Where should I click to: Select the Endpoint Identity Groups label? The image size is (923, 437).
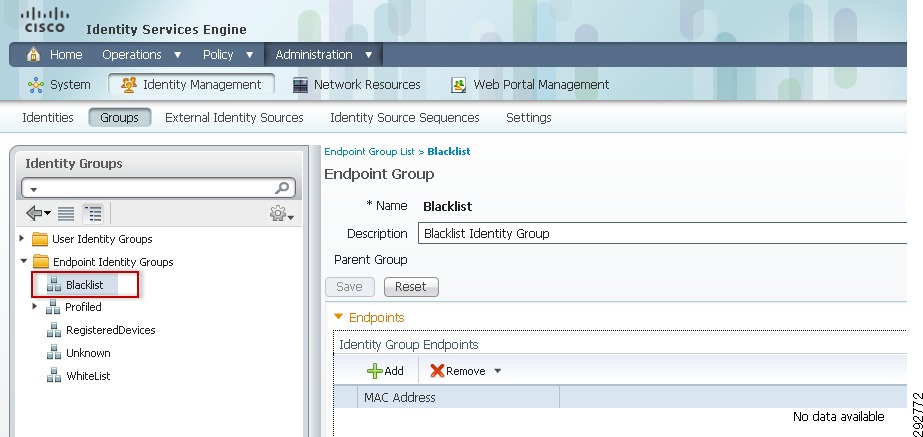[x=113, y=261]
